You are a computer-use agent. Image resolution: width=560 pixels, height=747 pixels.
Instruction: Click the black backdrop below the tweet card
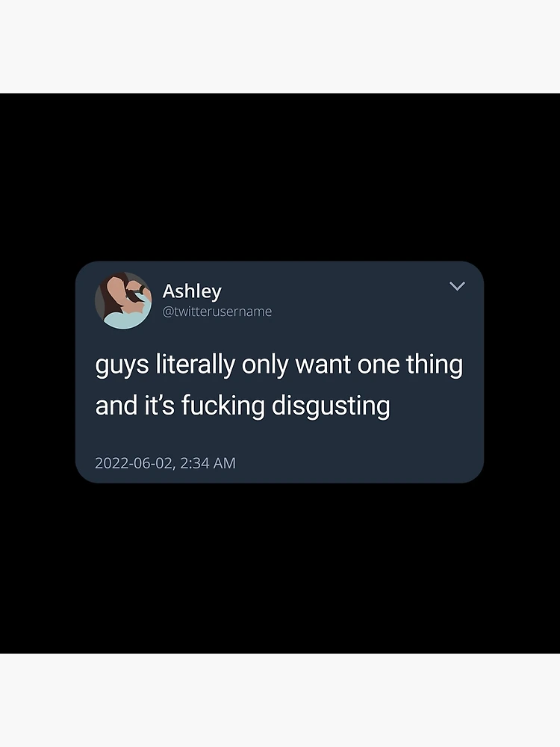click(279, 568)
